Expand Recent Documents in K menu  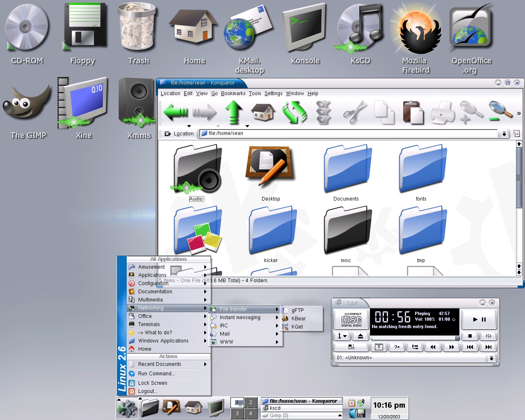(x=169, y=364)
